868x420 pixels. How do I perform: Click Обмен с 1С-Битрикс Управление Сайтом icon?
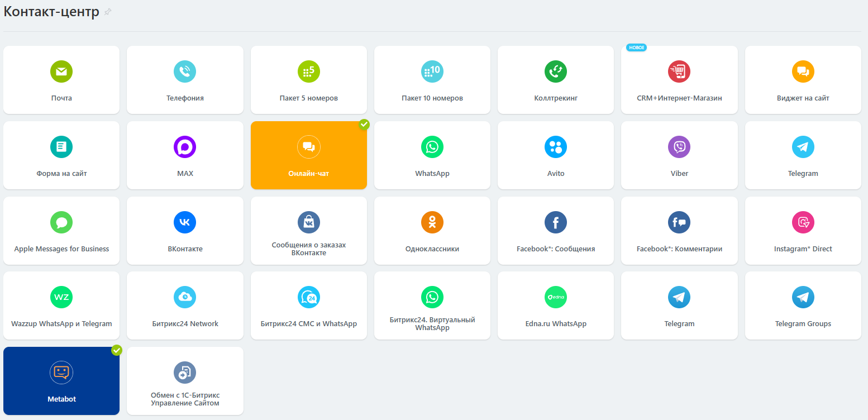[x=185, y=373]
